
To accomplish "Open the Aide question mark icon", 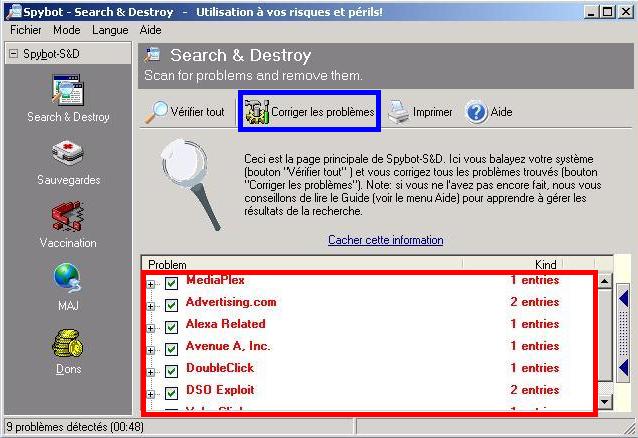I will click(476, 112).
